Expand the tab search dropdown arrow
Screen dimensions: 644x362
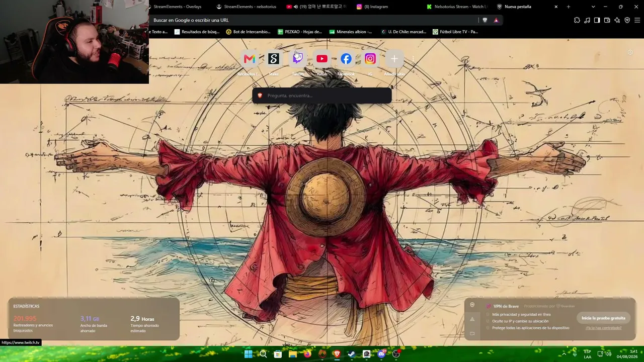coord(593,7)
